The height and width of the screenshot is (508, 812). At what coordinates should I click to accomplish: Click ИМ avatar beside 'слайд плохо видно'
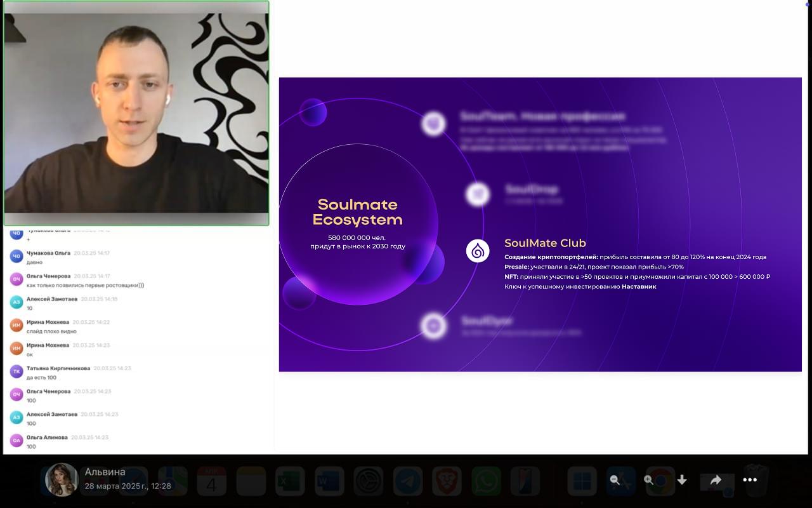tap(16, 325)
